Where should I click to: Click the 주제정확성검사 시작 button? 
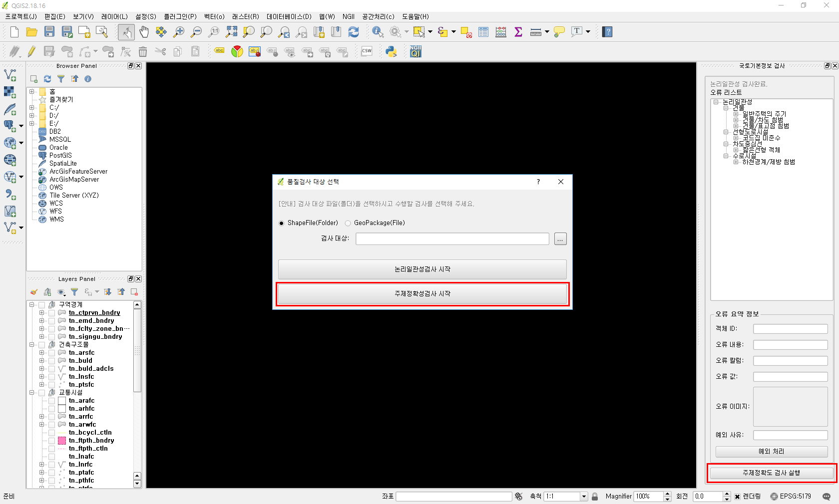422,294
